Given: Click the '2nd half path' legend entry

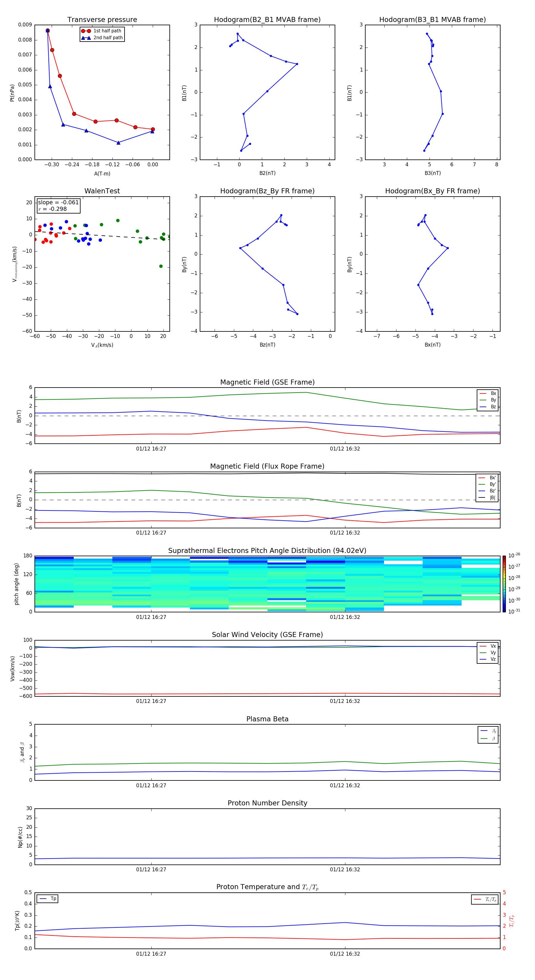Looking at the screenshot, I should pos(102,38).
